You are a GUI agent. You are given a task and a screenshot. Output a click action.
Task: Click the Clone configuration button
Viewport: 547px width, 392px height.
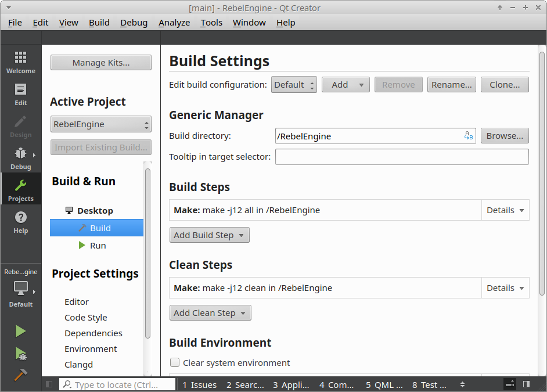tap(505, 84)
